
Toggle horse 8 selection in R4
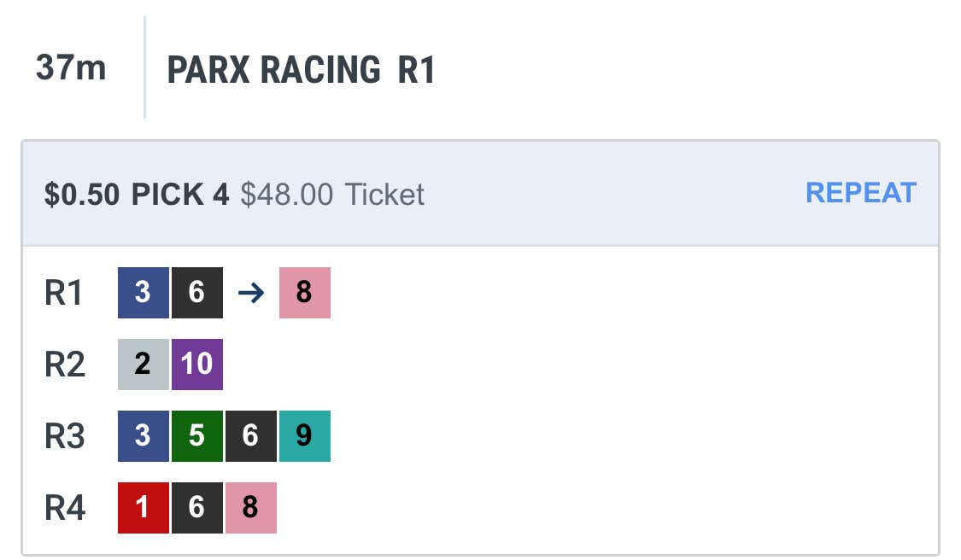pos(250,507)
